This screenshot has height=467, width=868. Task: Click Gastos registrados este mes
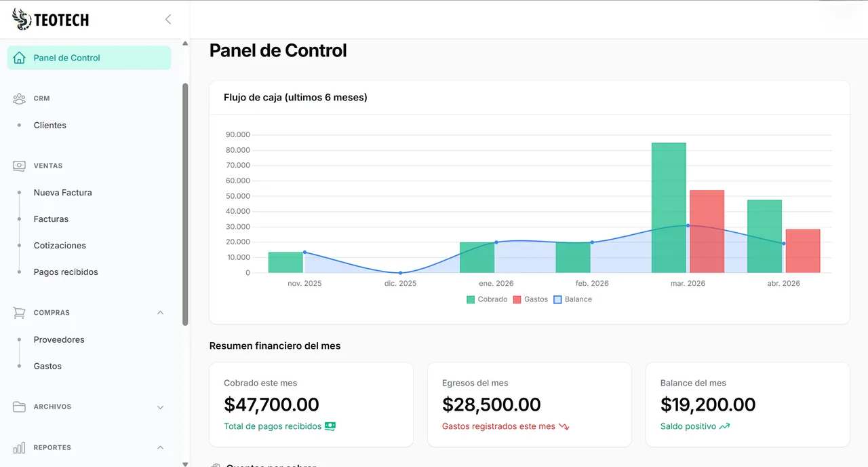tap(497, 426)
